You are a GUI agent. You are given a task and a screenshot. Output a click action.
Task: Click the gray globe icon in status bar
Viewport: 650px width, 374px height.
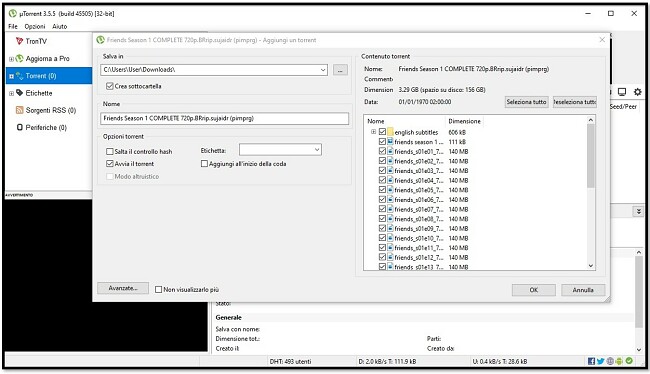[610, 361]
